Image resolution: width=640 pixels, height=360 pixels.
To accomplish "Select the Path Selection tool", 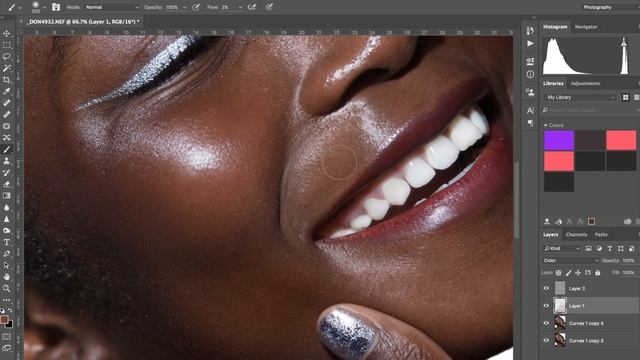I will pos(7,265).
